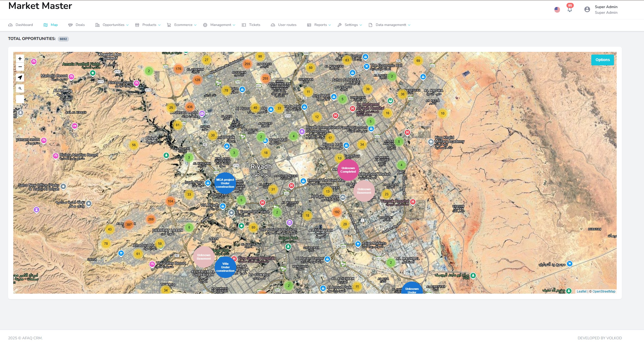Zoom in on the map with the plus control
The width and height of the screenshot is (644, 345).
[x=20, y=58]
